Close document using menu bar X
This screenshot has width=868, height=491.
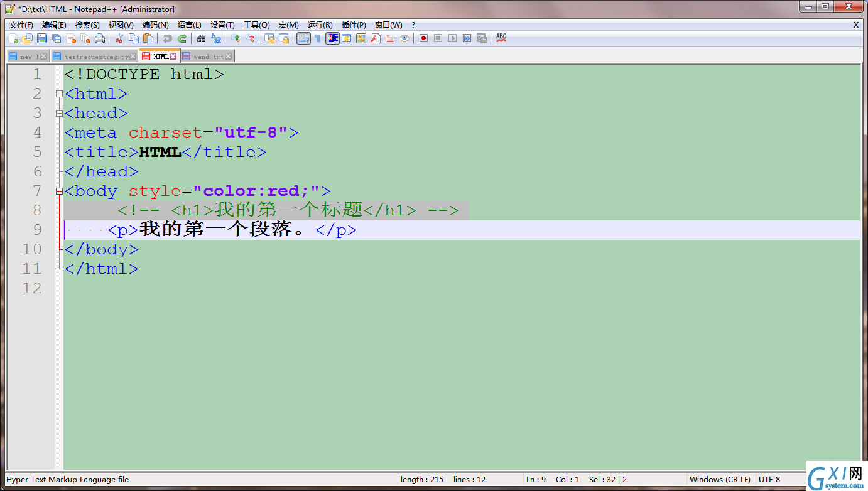[x=855, y=25]
